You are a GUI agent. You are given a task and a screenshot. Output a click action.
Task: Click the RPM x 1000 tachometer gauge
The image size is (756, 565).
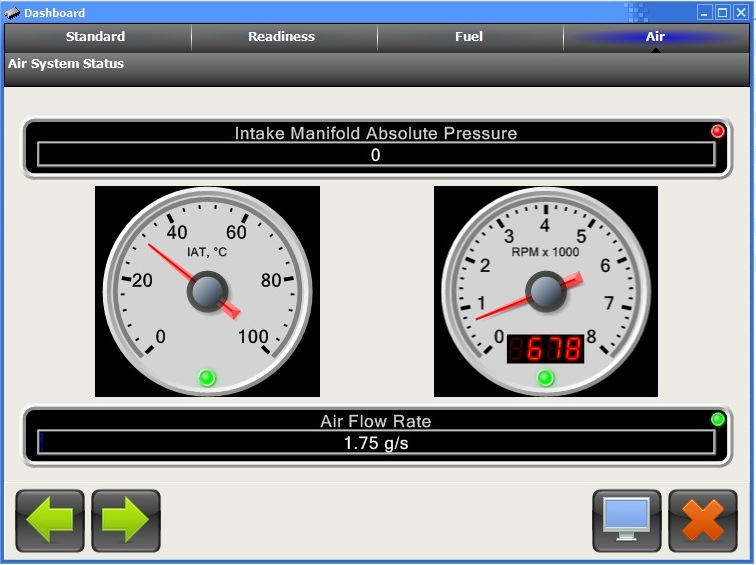[x=546, y=292]
